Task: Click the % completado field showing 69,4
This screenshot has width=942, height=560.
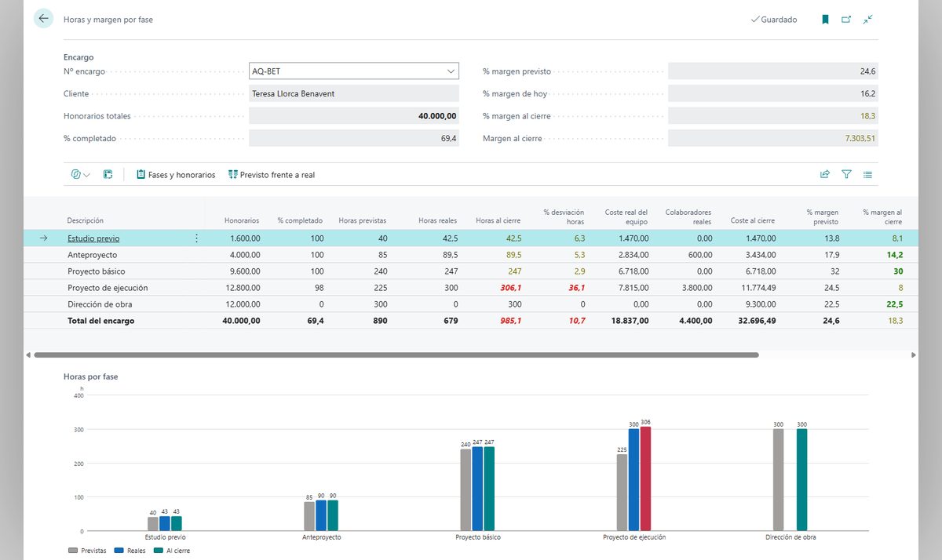Action: [354, 138]
